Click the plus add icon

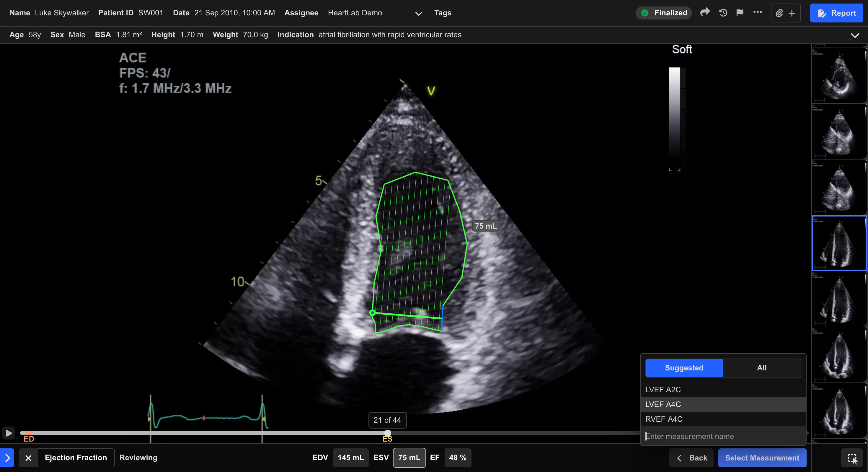792,13
